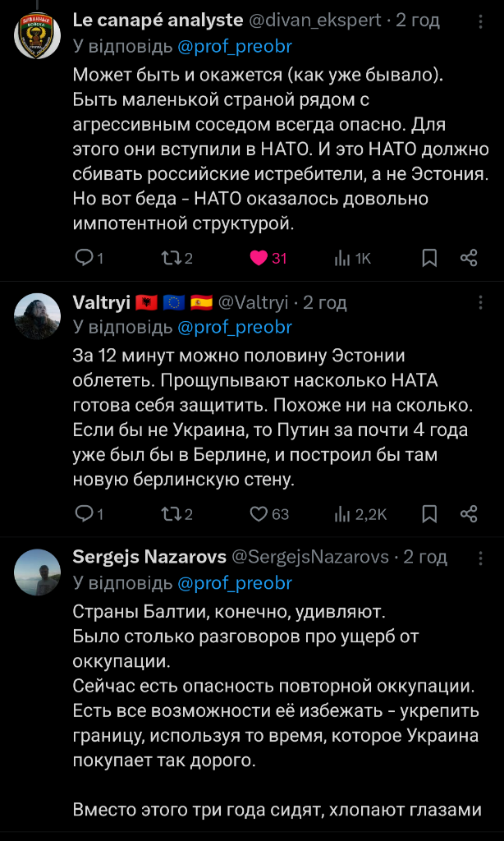Image resolution: width=504 pixels, height=841 pixels.
Task: Open Valtryi's profile avatar
Action: click(x=38, y=316)
